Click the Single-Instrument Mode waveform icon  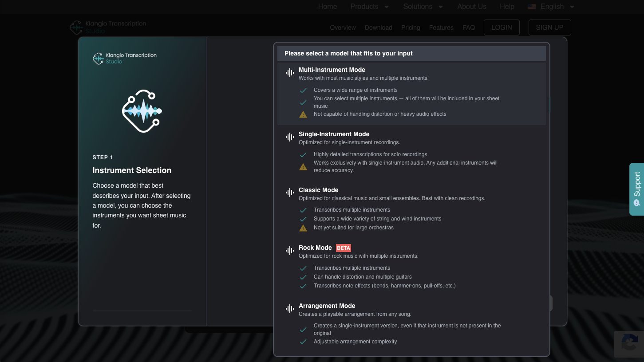290,137
